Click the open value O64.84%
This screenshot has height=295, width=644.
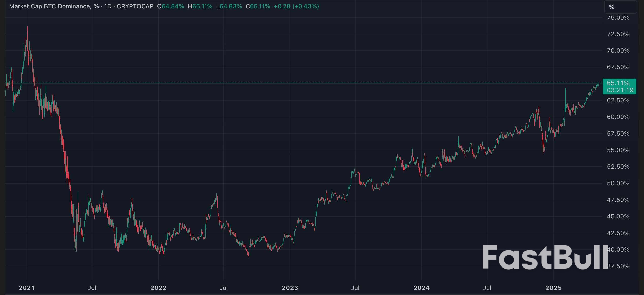click(x=171, y=7)
